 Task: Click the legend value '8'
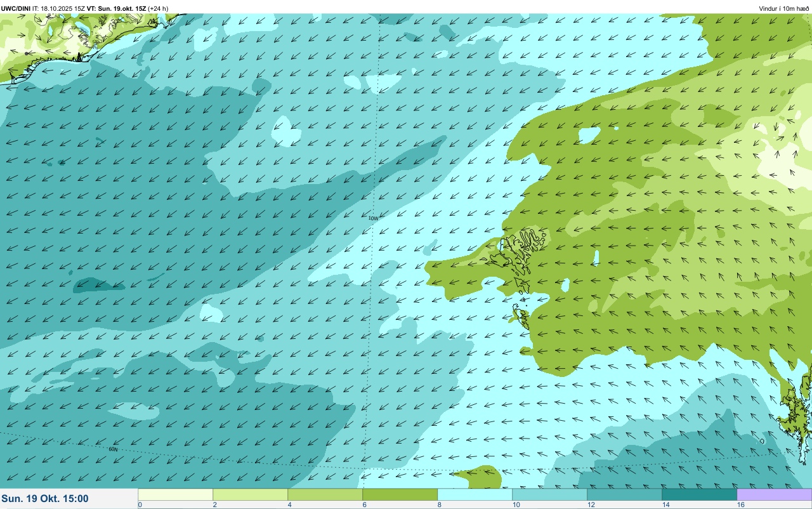click(x=440, y=505)
